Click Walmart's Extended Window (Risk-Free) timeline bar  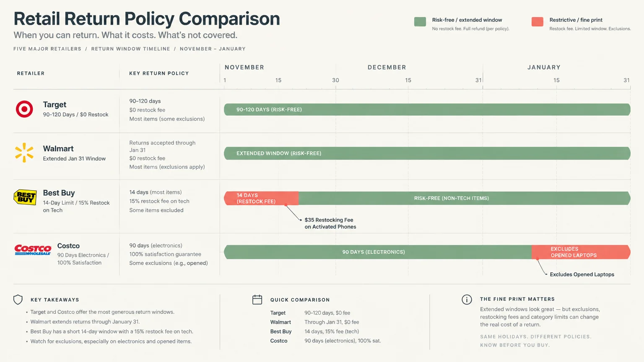[x=427, y=153]
